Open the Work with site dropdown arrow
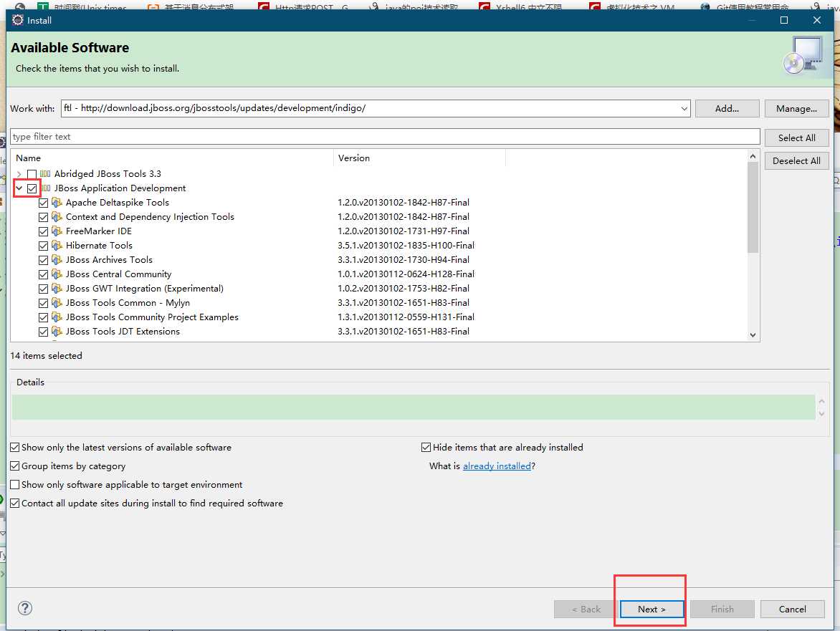The image size is (840, 631). [684, 109]
